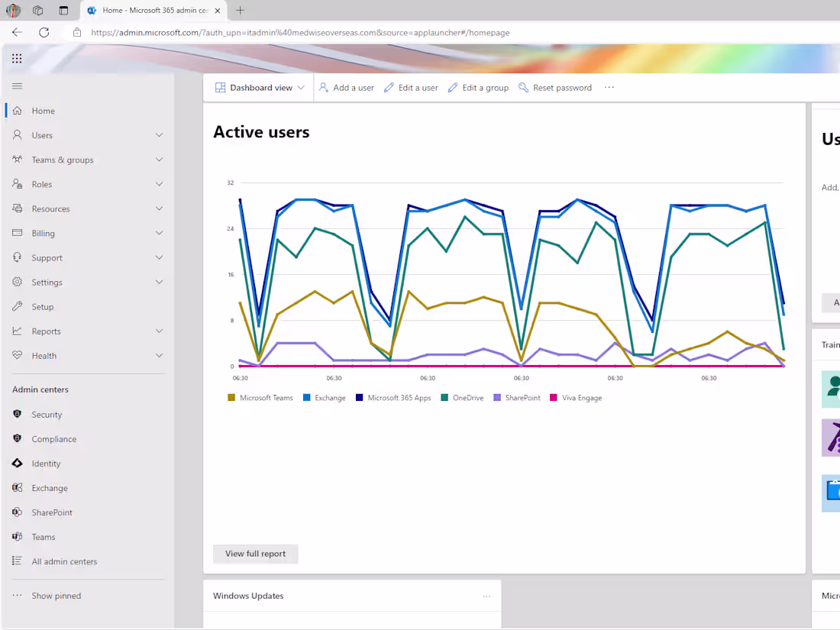Click the Exchange admin center icon
The width and height of the screenshot is (840, 630).
[17, 487]
